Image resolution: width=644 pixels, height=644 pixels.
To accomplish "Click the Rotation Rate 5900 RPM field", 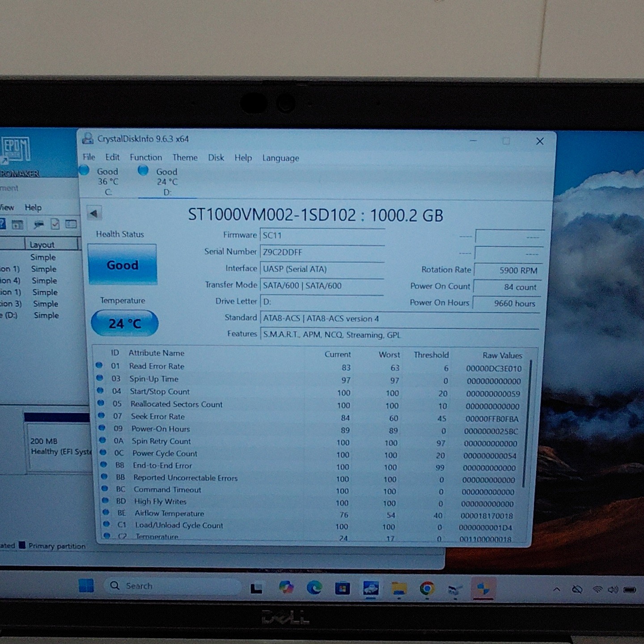I will 508,270.
